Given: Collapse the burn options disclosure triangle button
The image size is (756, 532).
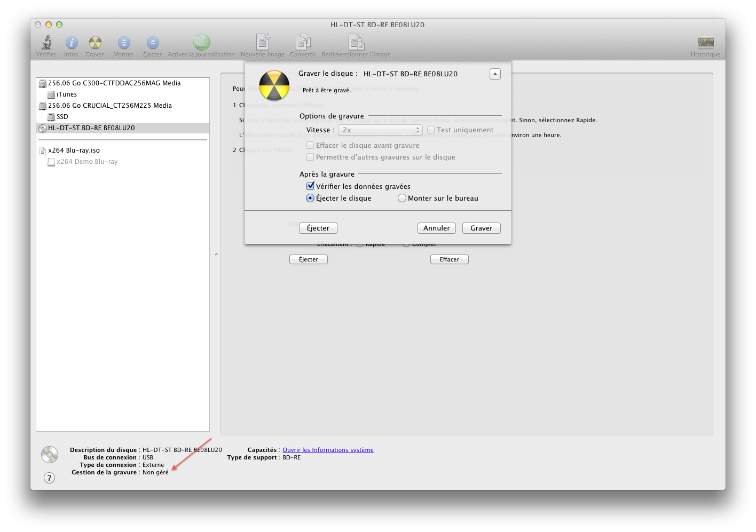Looking at the screenshot, I should point(495,74).
